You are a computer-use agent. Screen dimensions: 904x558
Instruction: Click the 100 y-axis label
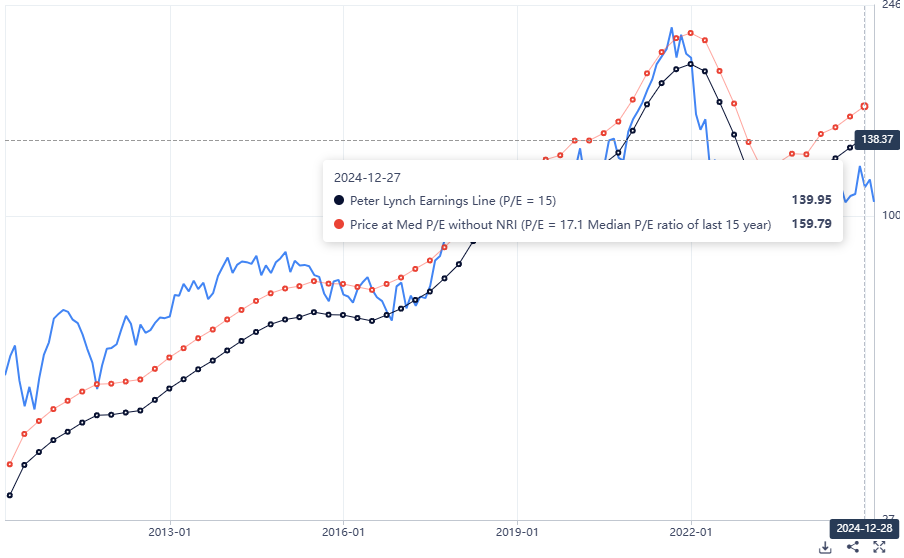[x=890, y=216]
